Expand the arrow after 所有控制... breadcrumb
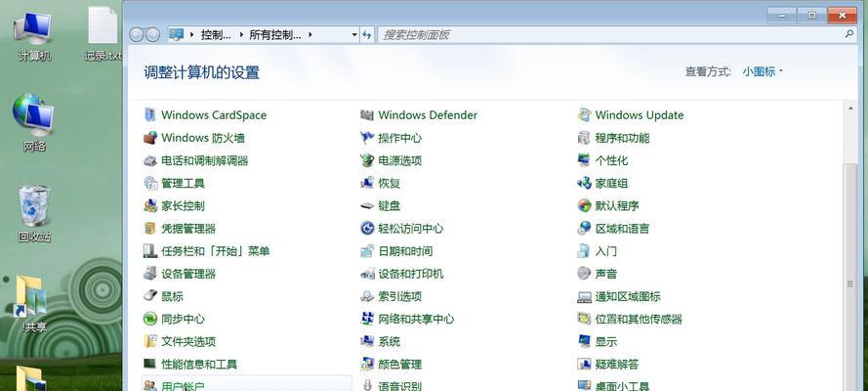 click(310, 35)
